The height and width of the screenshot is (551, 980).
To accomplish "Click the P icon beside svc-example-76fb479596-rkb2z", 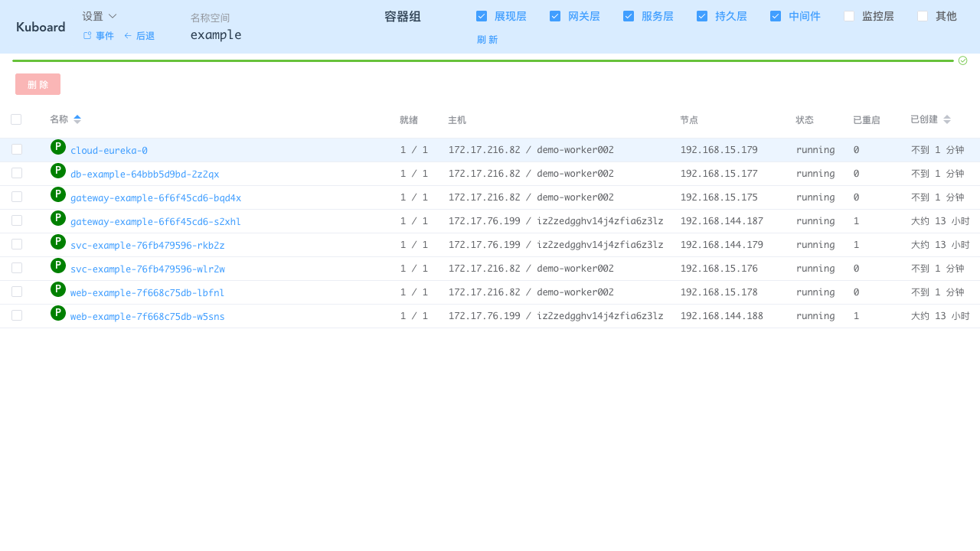I will [x=58, y=242].
